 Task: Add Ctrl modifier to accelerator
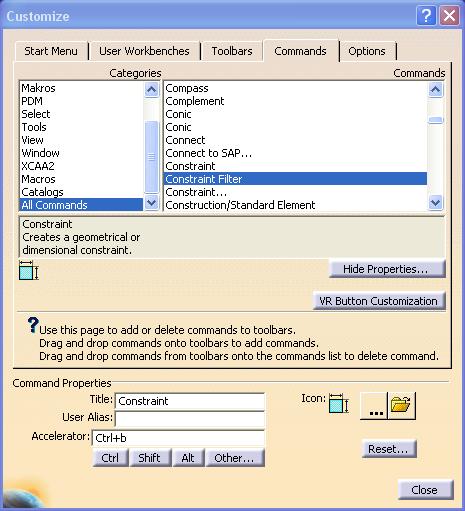(110, 458)
